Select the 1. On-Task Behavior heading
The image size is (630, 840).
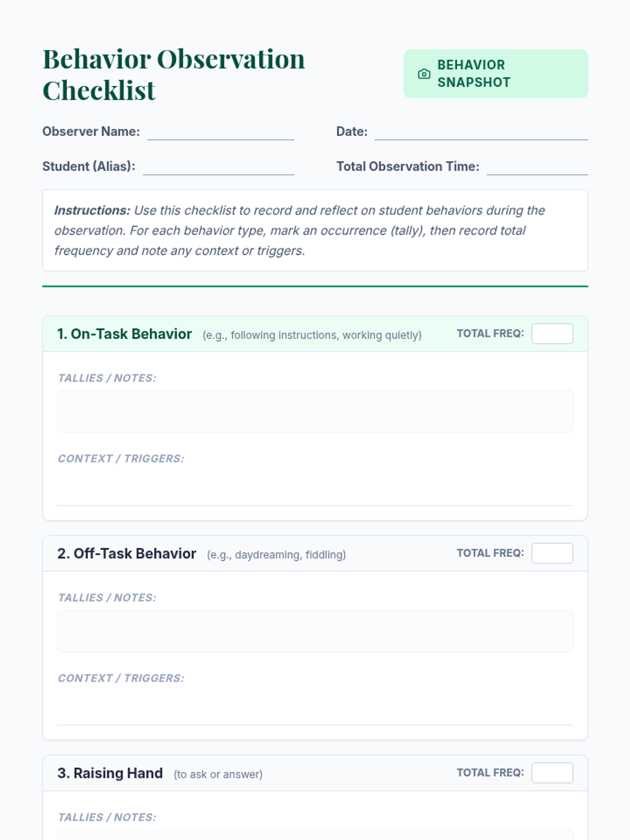pos(124,334)
